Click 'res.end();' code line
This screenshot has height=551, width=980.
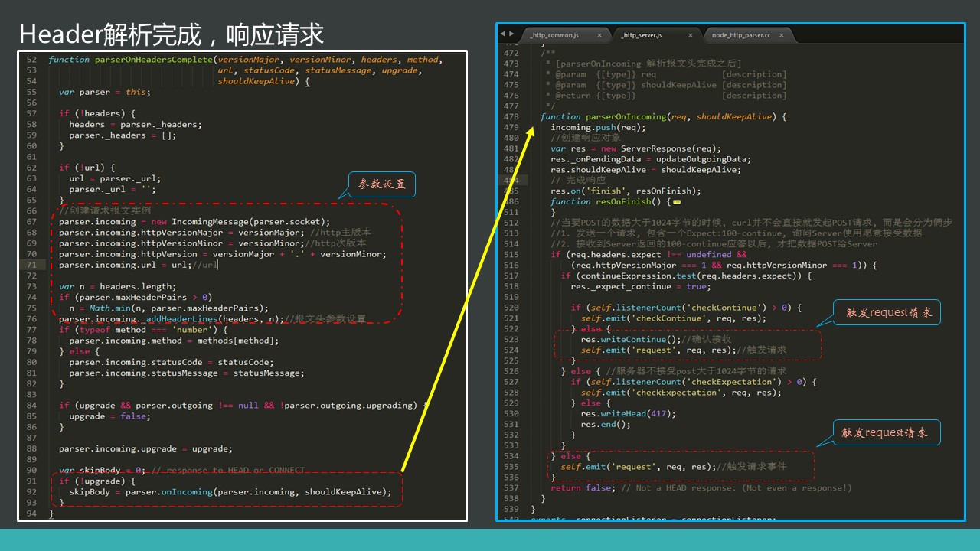click(606, 425)
